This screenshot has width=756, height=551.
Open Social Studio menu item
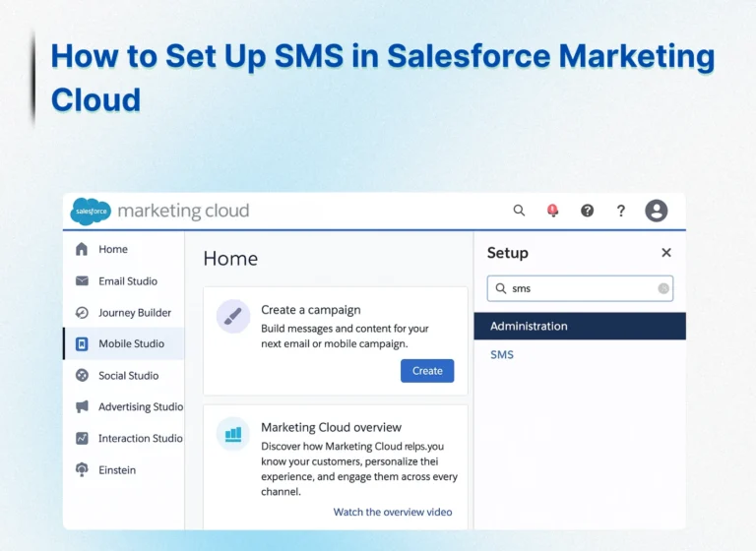click(x=123, y=375)
